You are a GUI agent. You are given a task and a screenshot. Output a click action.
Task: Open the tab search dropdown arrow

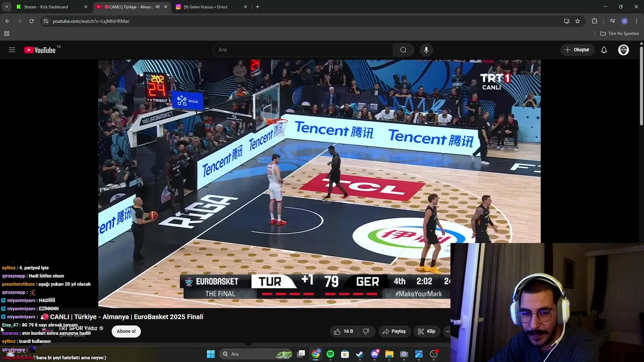point(7,7)
